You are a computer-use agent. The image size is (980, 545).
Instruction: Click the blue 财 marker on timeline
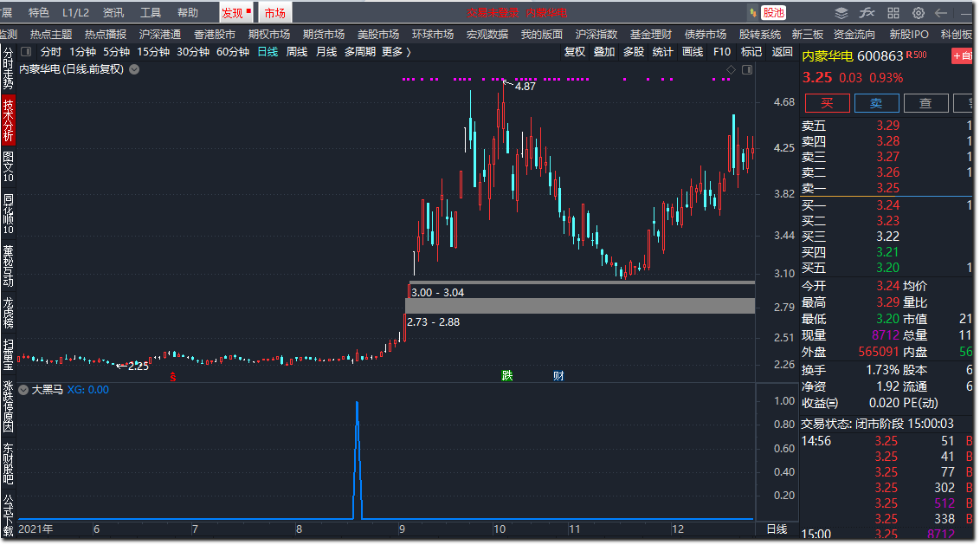(x=558, y=375)
